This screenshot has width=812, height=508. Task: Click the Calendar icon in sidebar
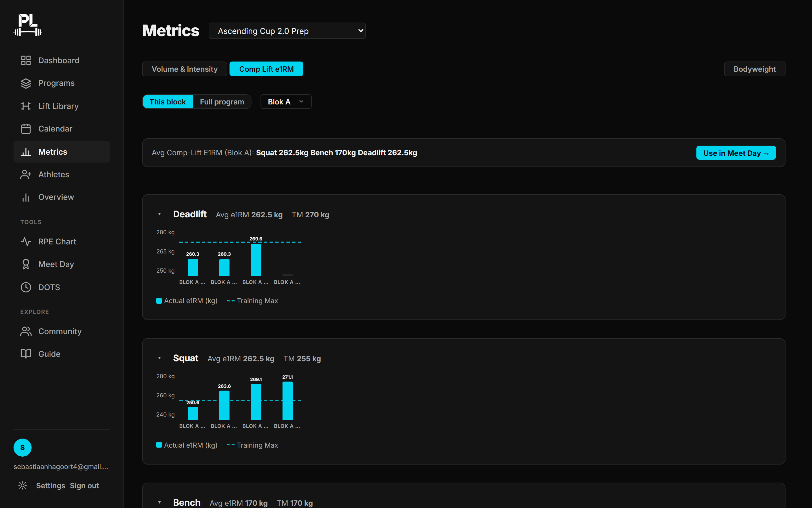click(26, 129)
